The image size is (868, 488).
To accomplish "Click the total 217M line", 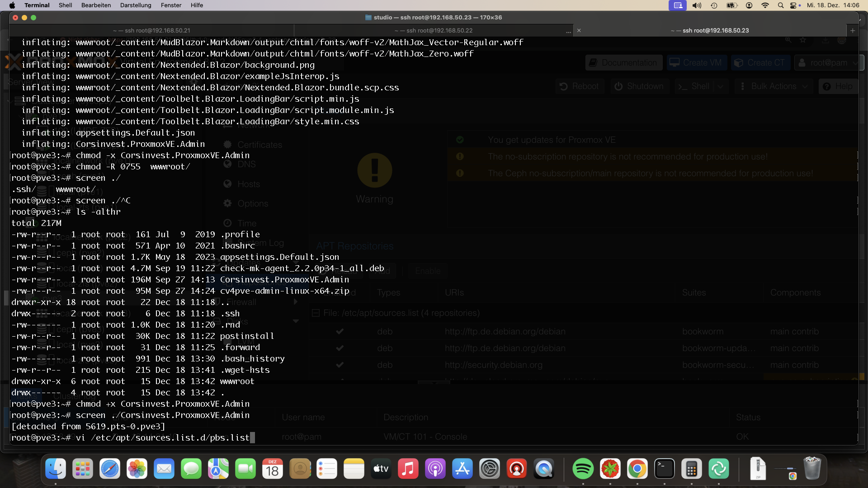I will pyautogui.click(x=36, y=223).
